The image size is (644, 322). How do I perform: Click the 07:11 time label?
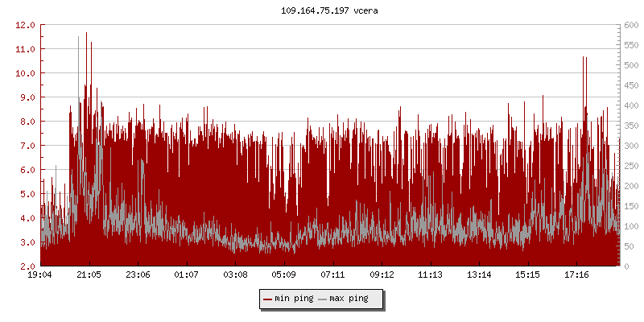click(x=332, y=275)
